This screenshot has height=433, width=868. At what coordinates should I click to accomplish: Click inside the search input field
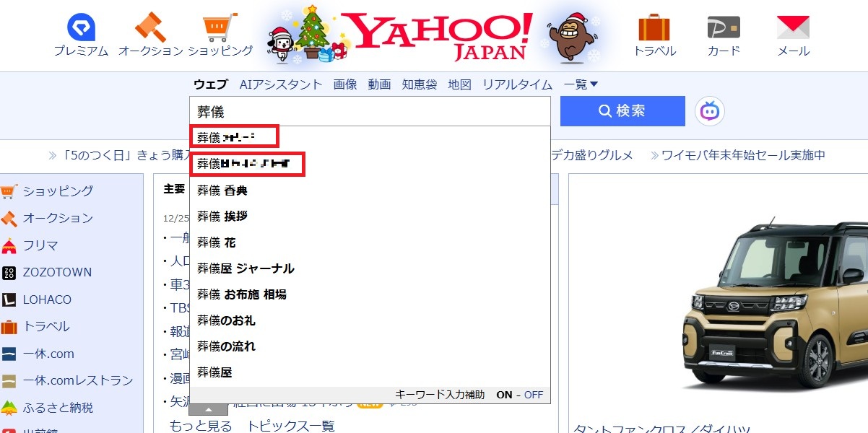(x=361, y=111)
